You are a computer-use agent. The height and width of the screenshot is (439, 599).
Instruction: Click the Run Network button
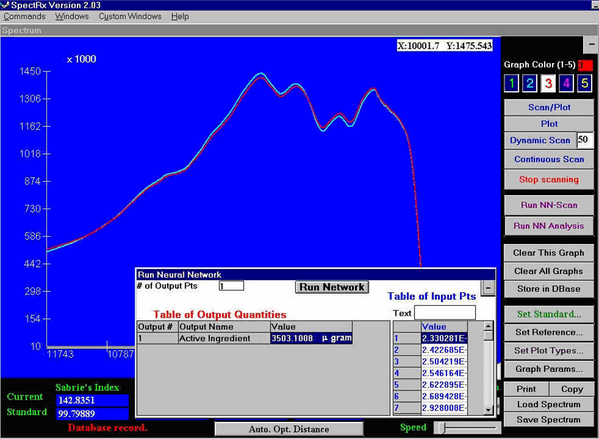click(x=332, y=287)
